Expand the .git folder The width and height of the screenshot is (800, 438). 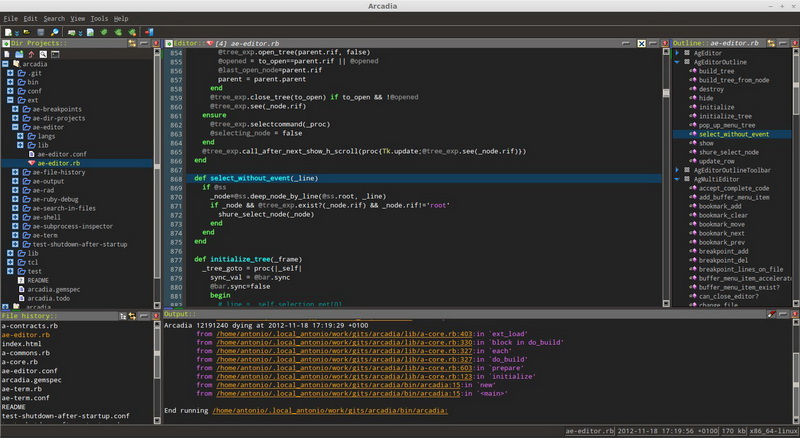(x=10, y=73)
